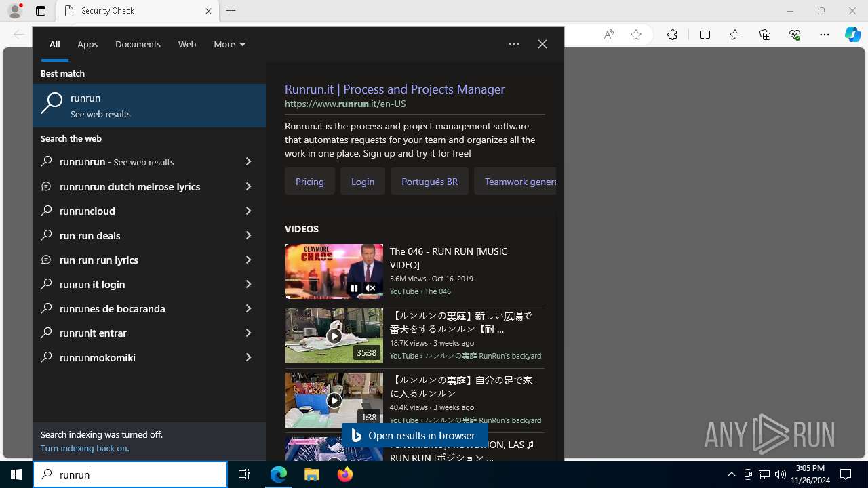Viewport: 868px width, 488px height.
Task: Switch to the Apps search tab
Action: (87, 44)
